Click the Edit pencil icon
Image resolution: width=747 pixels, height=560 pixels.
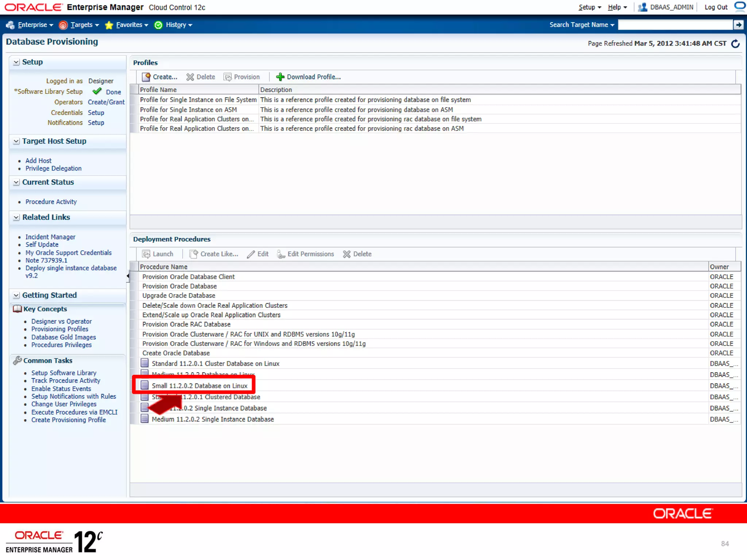(251, 254)
